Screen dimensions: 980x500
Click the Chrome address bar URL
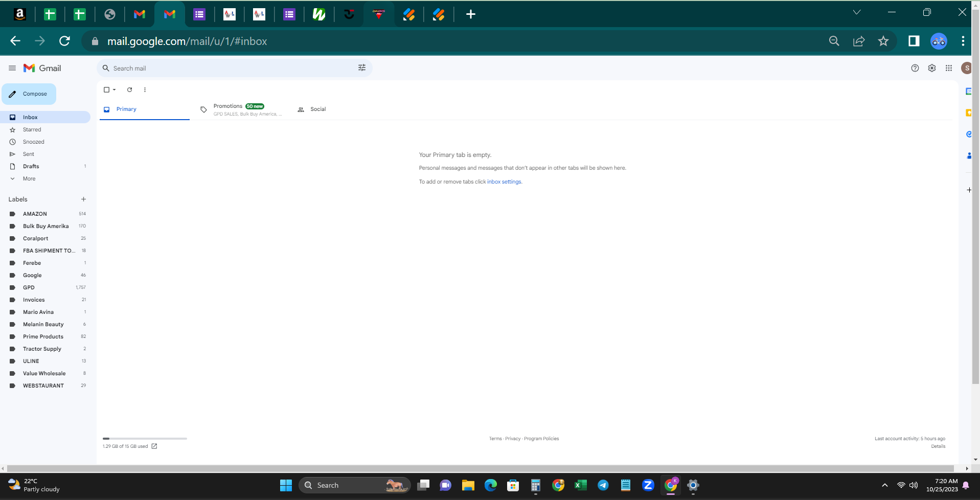point(187,41)
